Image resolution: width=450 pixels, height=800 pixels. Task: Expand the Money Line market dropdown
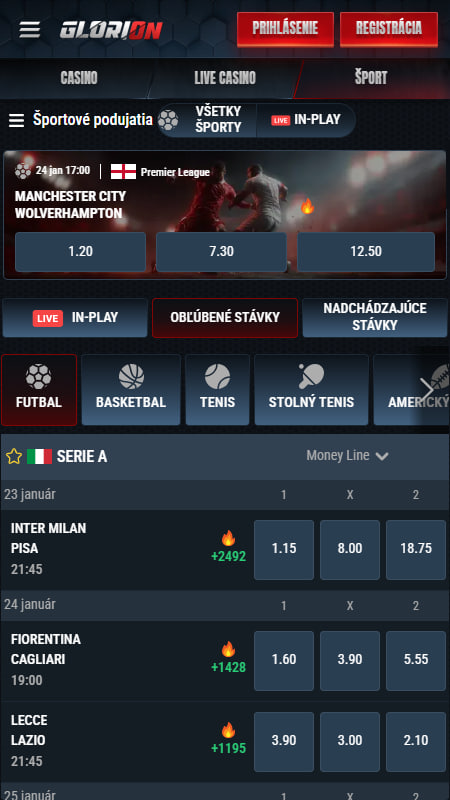(x=347, y=456)
